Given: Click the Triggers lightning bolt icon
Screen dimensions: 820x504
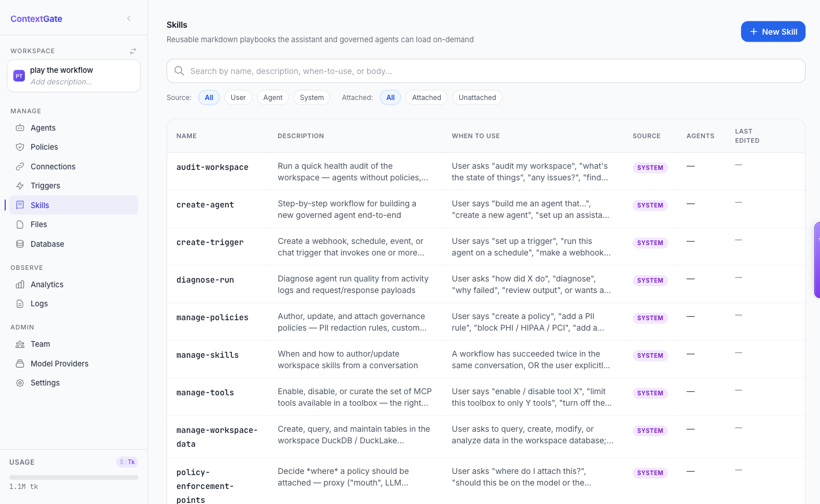Looking at the screenshot, I should (20, 186).
